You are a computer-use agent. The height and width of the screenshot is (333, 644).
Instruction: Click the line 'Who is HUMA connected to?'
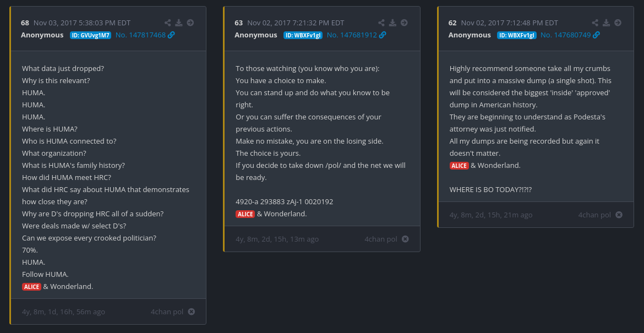point(69,141)
